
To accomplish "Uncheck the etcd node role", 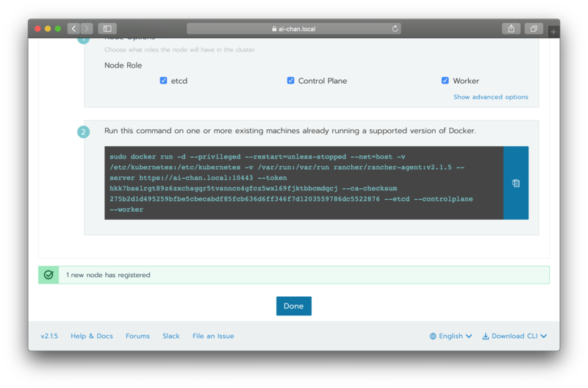I will (163, 80).
